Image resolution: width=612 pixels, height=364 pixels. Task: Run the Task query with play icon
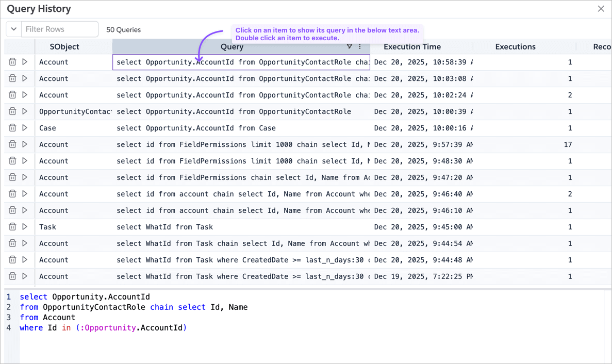pos(25,227)
